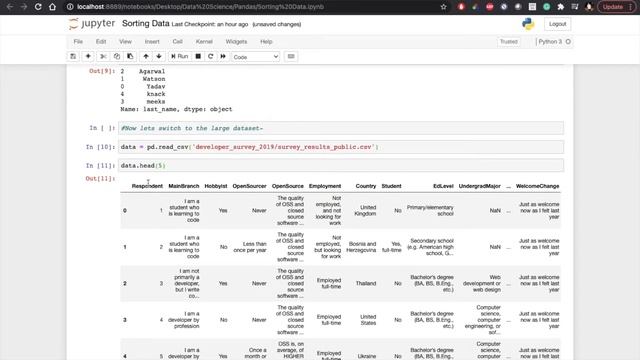The image size is (640, 360).
Task: Open the browser reading list icon
Action: pyautogui.click(x=575, y=7)
